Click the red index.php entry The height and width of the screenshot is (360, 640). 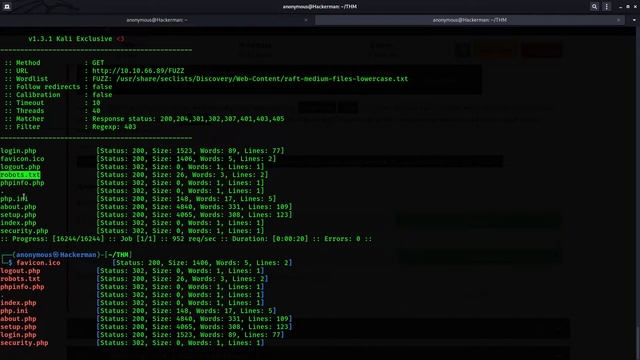pyautogui.click(x=18, y=303)
